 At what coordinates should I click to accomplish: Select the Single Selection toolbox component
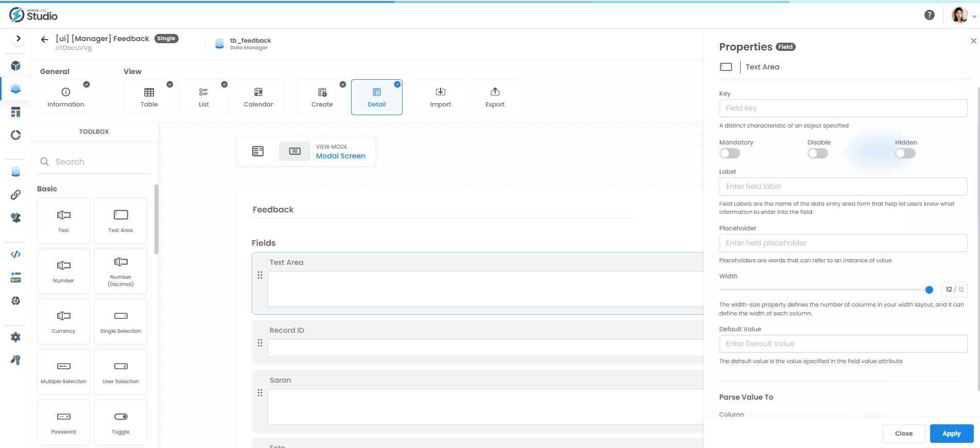[x=120, y=321]
